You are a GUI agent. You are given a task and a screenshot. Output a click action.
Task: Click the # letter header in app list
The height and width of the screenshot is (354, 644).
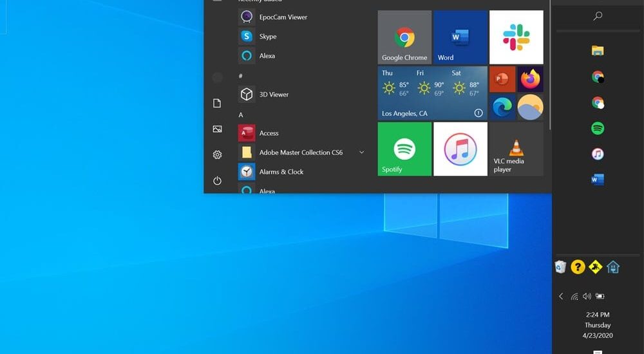tap(241, 76)
